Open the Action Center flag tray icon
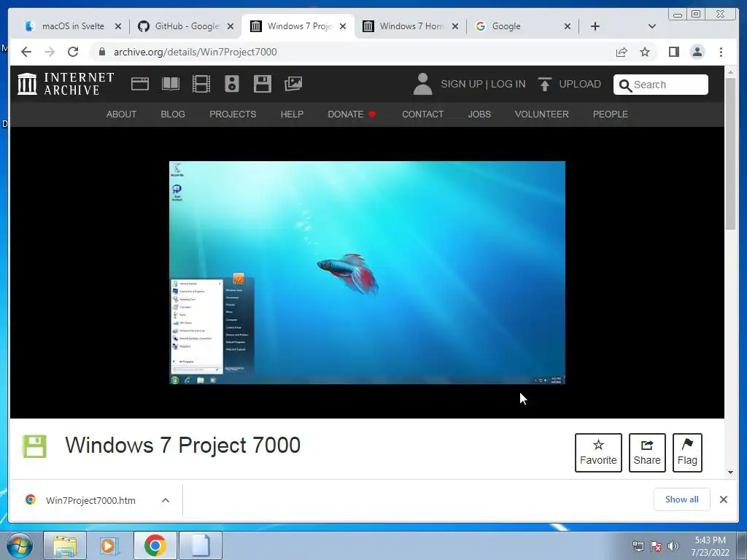747x560 pixels. (656, 546)
